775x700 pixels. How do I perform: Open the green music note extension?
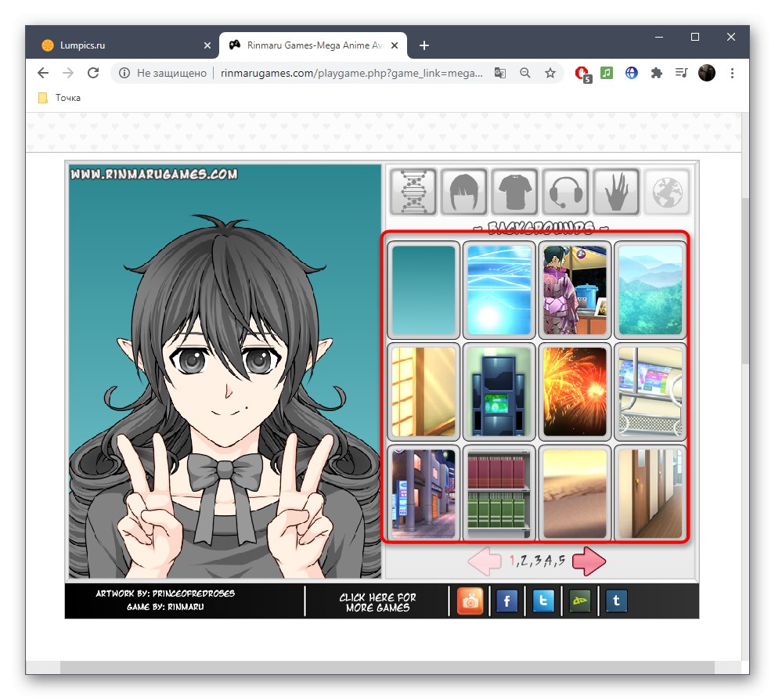(607, 73)
